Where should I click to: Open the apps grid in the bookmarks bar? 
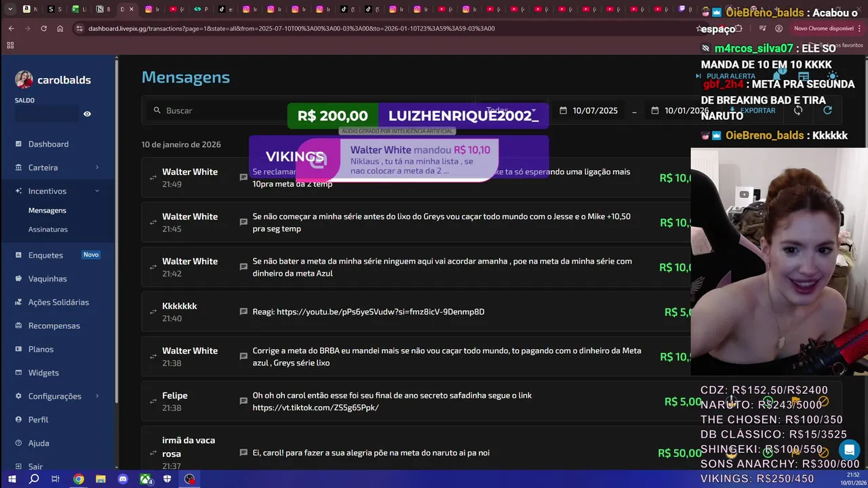point(10,45)
